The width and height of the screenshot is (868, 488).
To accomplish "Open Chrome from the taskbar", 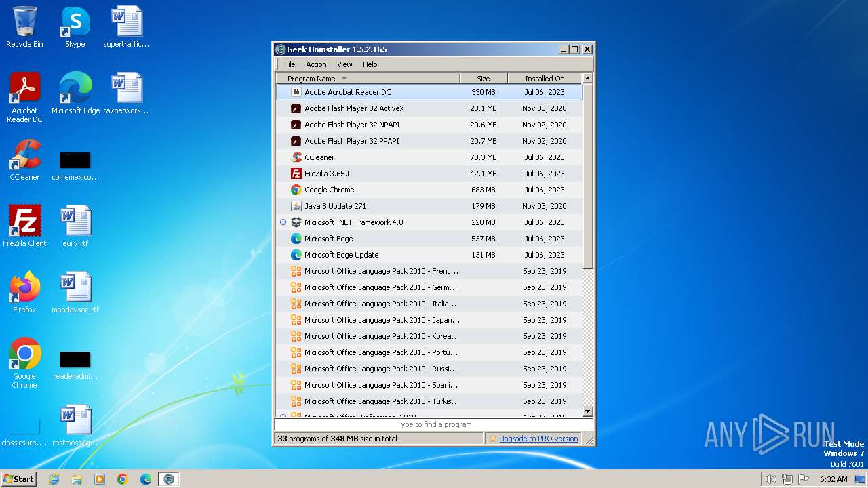I will point(123,479).
